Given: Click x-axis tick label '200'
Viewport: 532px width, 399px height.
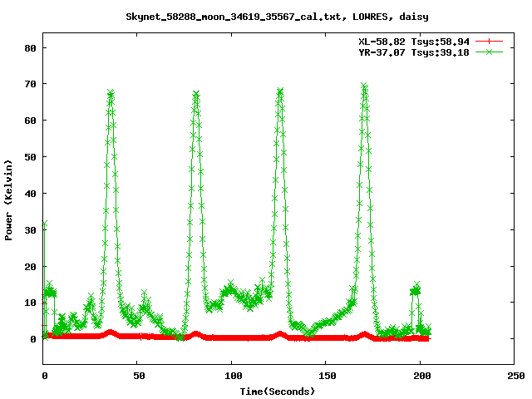Looking at the screenshot, I should (x=421, y=376).
